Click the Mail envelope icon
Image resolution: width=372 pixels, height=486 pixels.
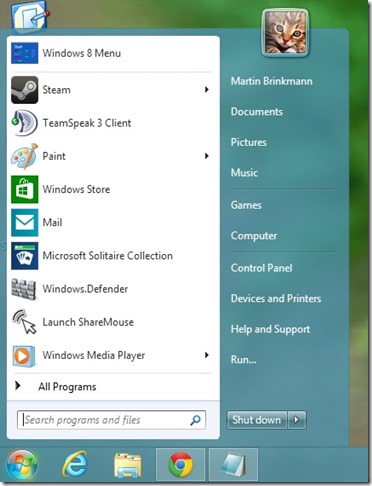24,223
